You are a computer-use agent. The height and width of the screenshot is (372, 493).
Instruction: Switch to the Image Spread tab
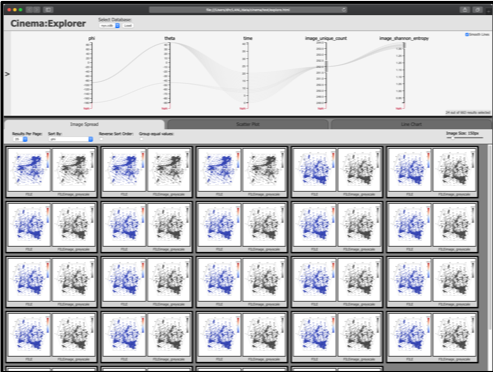click(84, 124)
